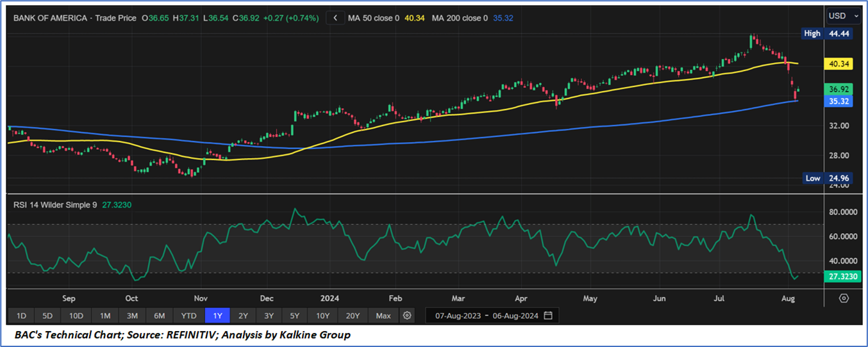Image resolution: width=868 pixels, height=347 pixels.
Task: Click the yellow 40.34 MA price tag
Action: point(839,64)
